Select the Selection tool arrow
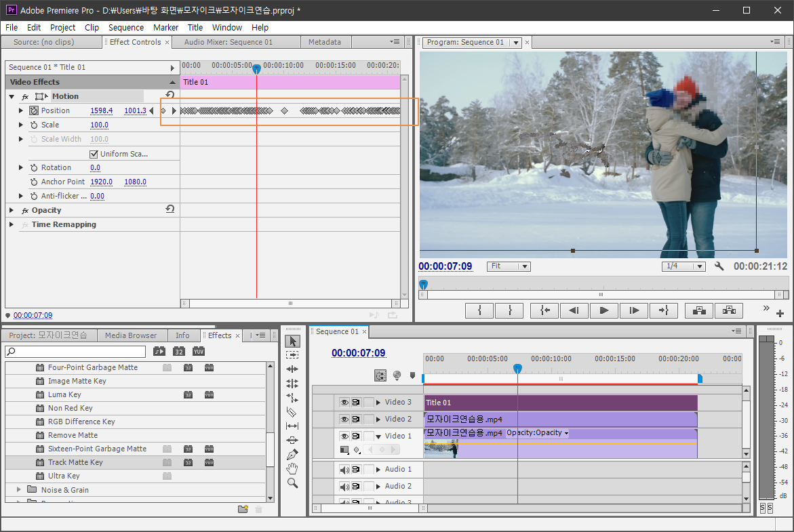The width and height of the screenshot is (794, 532). (x=292, y=341)
